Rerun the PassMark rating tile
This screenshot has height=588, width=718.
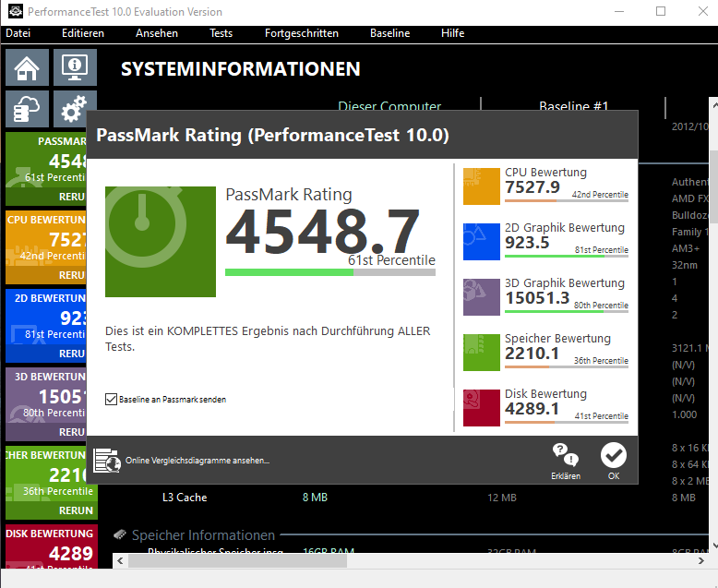pos(72,197)
